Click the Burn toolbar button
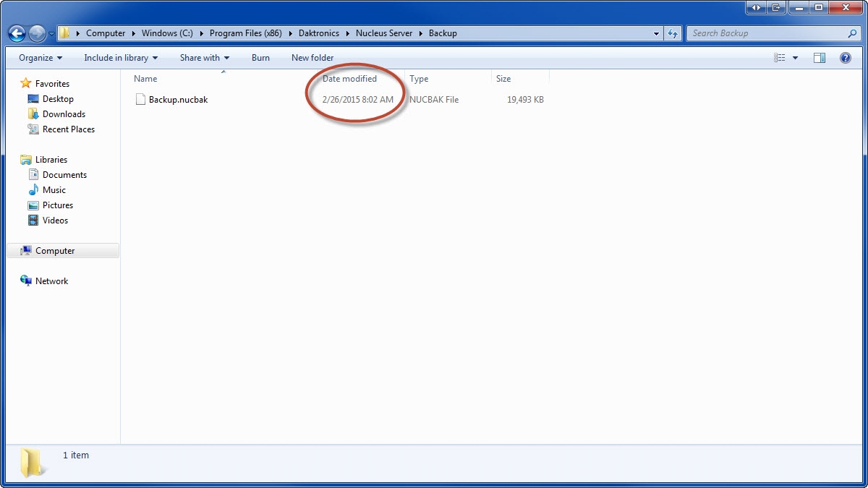Image resolution: width=868 pixels, height=488 pixels. click(x=260, y=58)
